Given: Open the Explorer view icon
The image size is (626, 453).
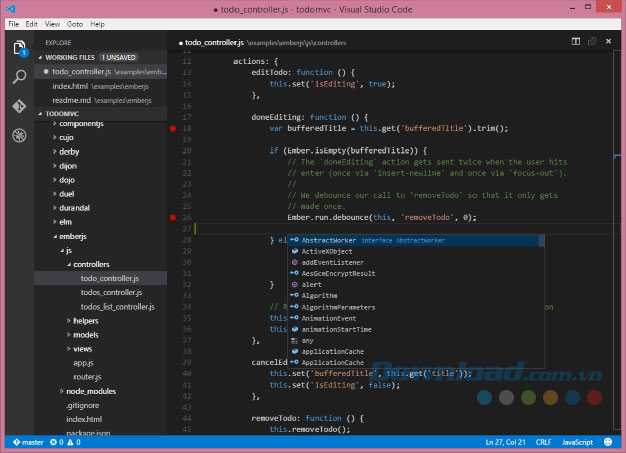Looking at the screenshot, I should [x=19, y=47].
